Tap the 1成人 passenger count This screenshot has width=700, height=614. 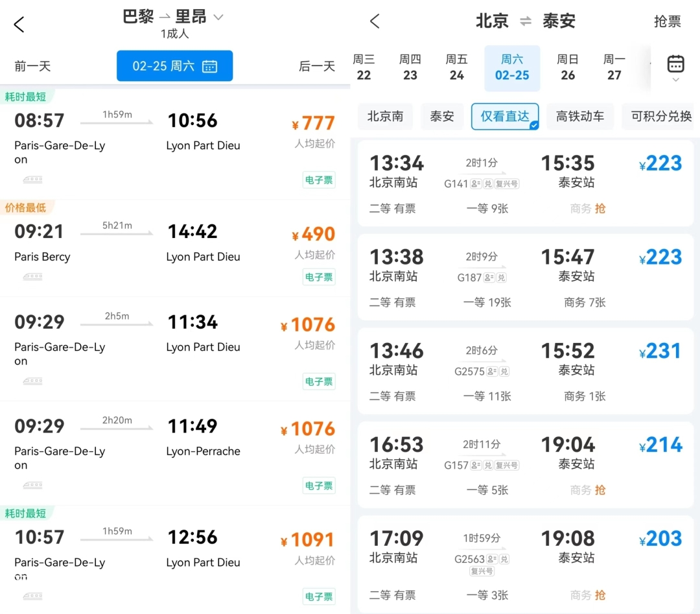click(x=174, y=34)
